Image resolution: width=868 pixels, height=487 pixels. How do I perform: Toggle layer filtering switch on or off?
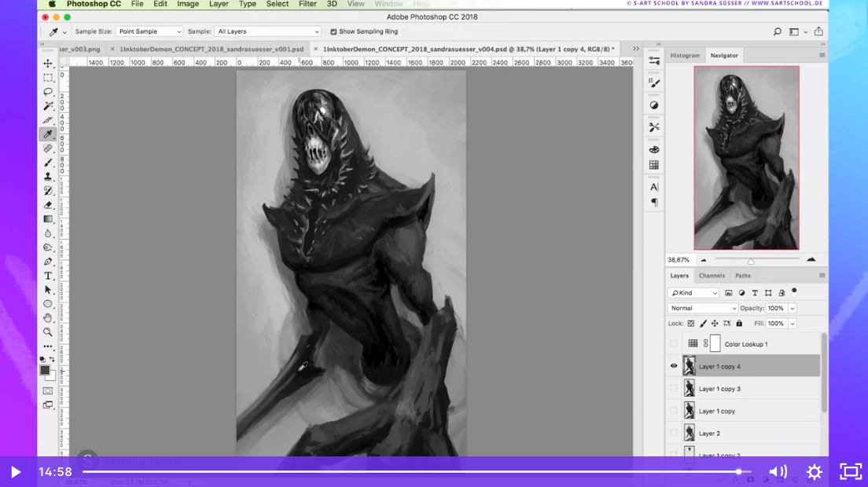794,291
